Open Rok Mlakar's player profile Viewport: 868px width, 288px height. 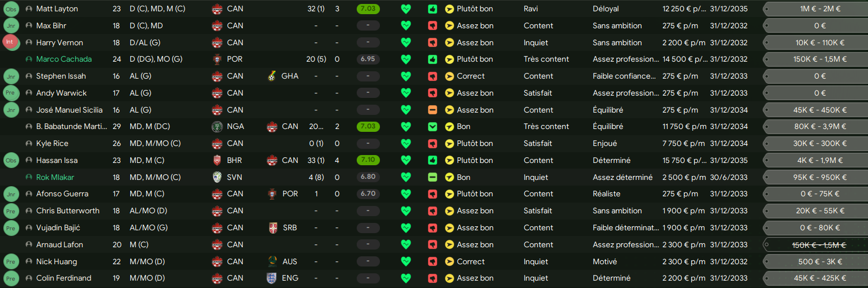55,177
